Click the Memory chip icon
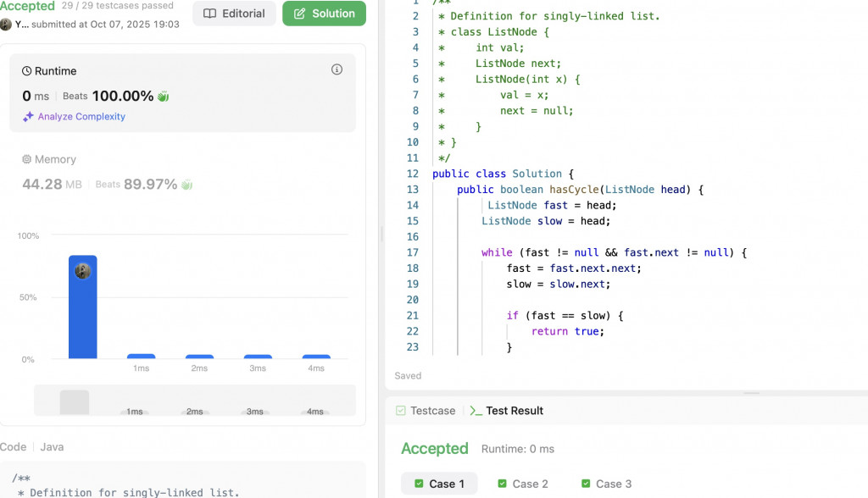Image resolution: width=868 pixels, height=498 pixels. point(26,159)
